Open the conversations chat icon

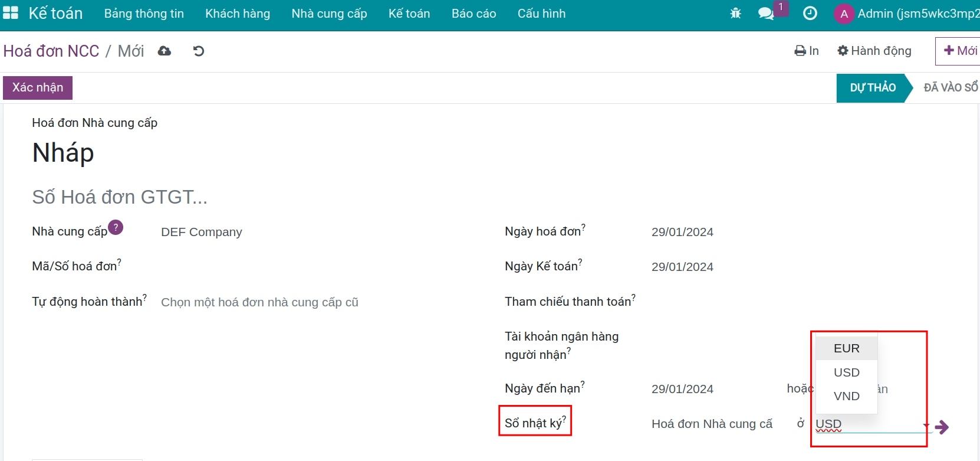coord(766,13)
